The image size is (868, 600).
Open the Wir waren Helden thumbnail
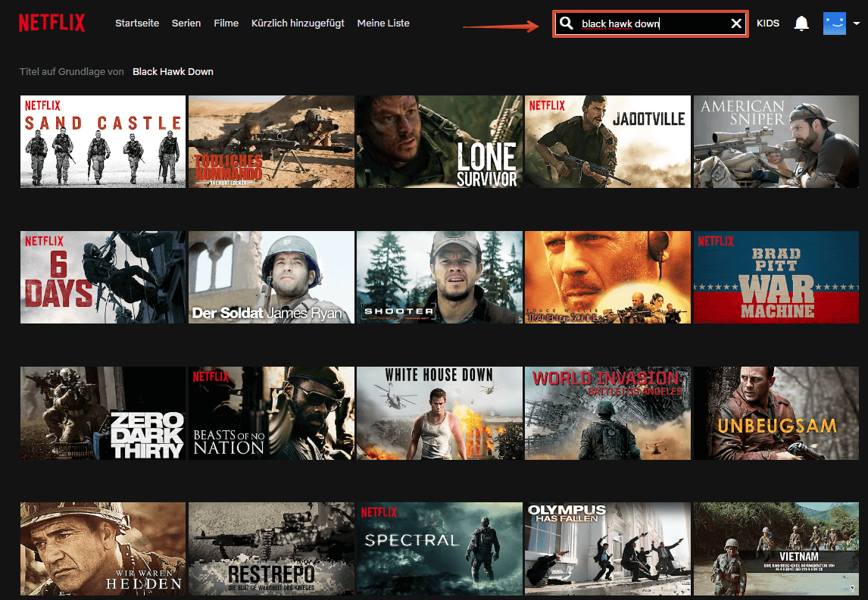[x=103, y=548]
